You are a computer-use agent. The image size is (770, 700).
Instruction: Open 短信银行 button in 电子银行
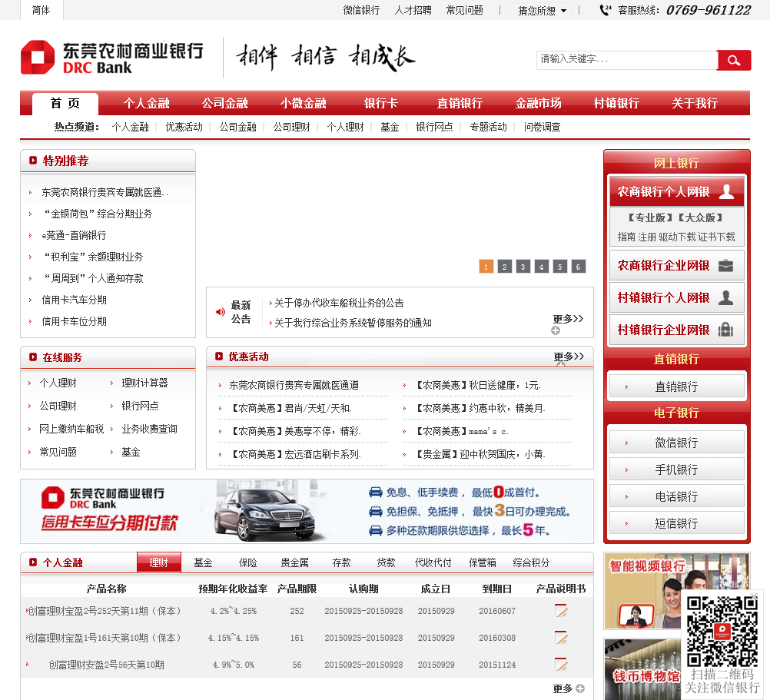[677, 523]
